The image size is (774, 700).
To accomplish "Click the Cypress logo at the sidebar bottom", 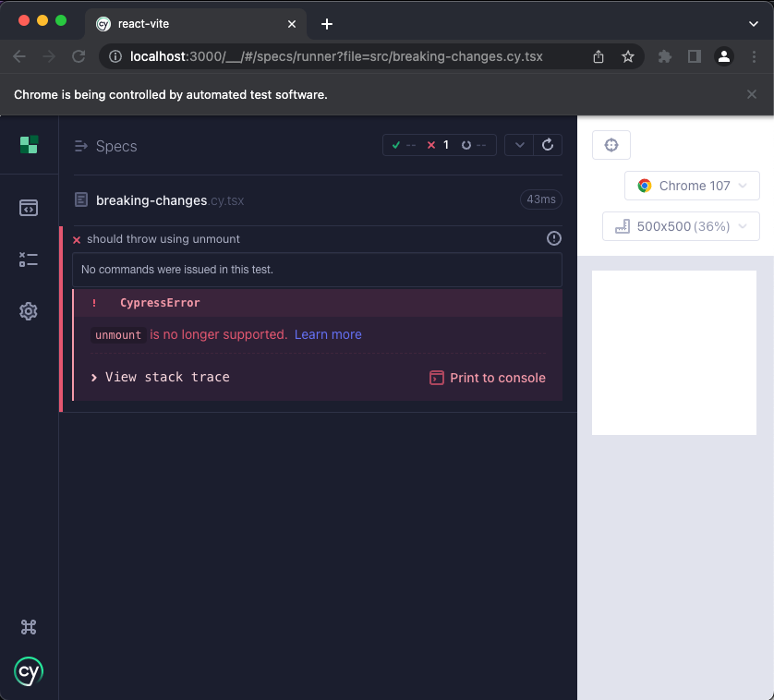I will click(x=29, y=671).
